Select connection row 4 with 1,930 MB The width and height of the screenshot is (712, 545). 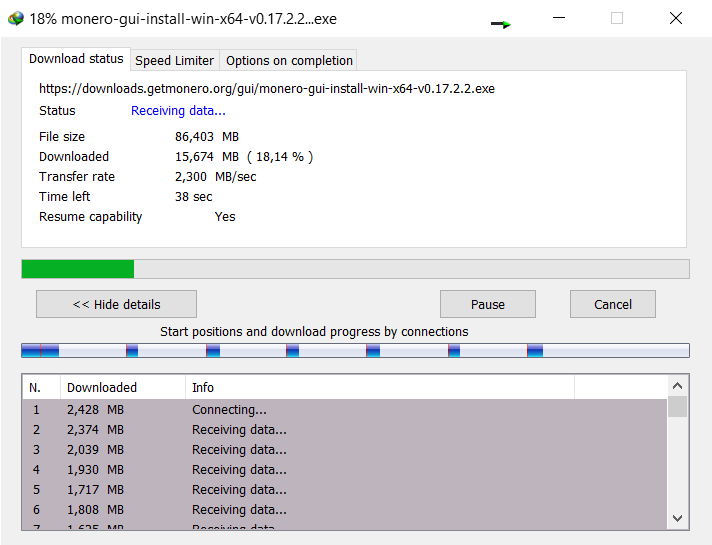coord(345,470)
